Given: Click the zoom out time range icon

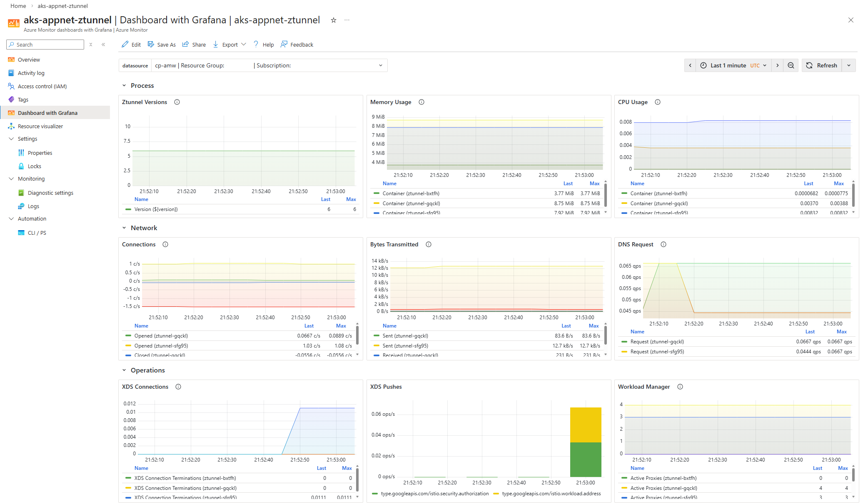Looking at the screenshot, I should pyautogui.click(x=791, y=65).
